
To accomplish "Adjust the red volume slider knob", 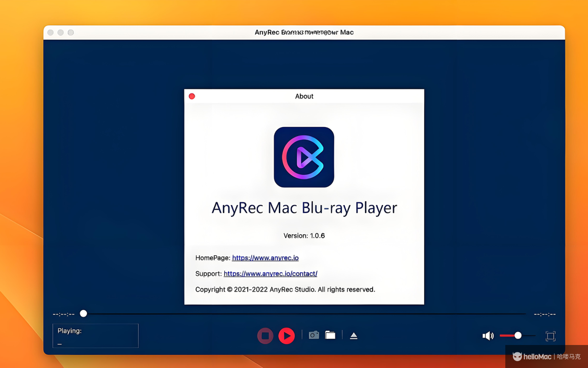I will point(518,335).
